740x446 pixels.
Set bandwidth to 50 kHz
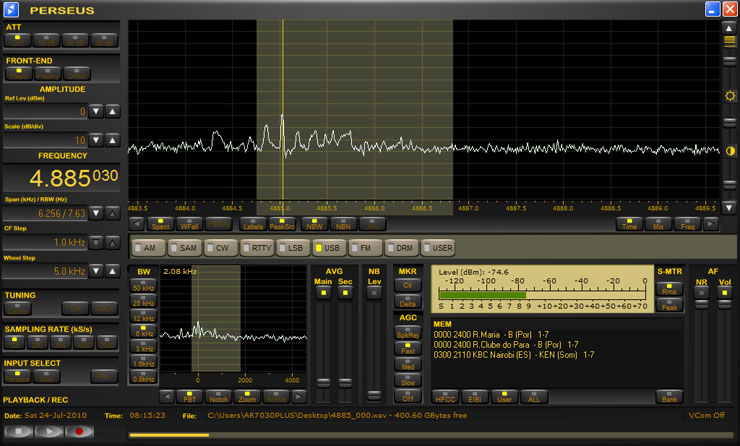pos(143,286)
